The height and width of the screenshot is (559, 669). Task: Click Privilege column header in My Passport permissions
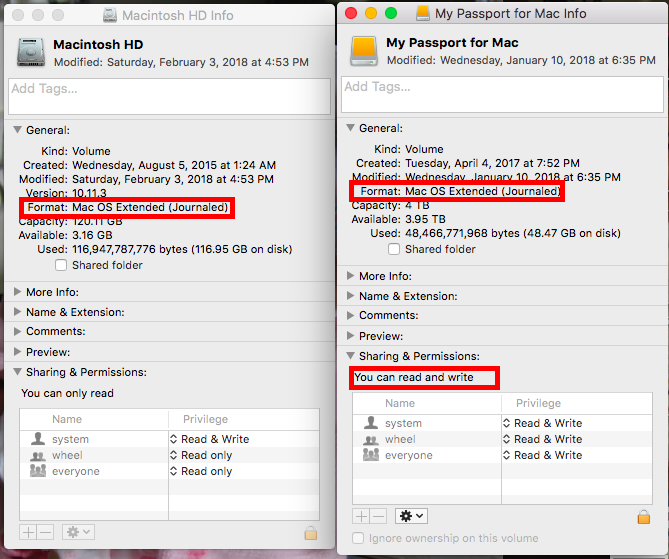(577, 403)
